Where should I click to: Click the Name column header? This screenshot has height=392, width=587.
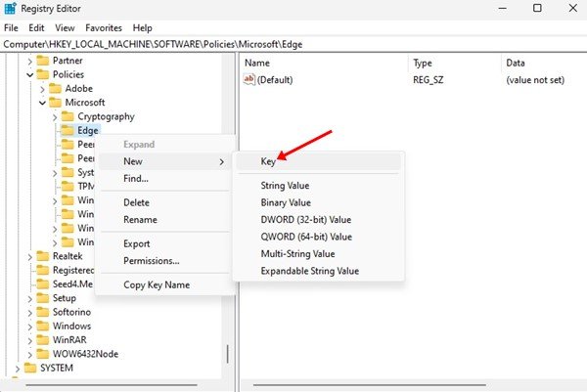tap(325, 63)
